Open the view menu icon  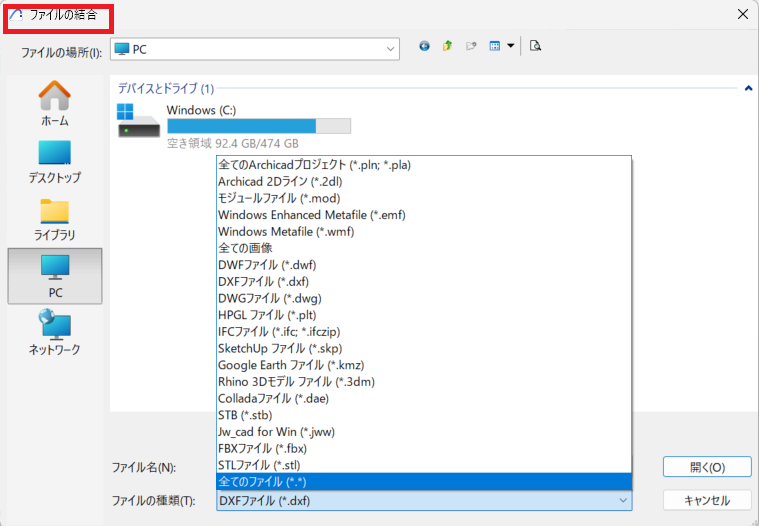494,46
